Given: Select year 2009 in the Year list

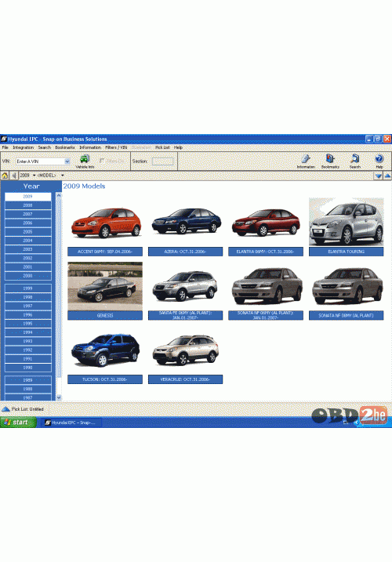Looking at the screenshot, I should coord(28,197).
